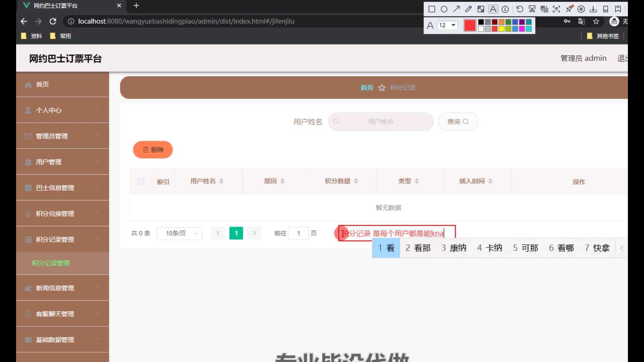Click the text recognition OCR icon

[556, 9]
